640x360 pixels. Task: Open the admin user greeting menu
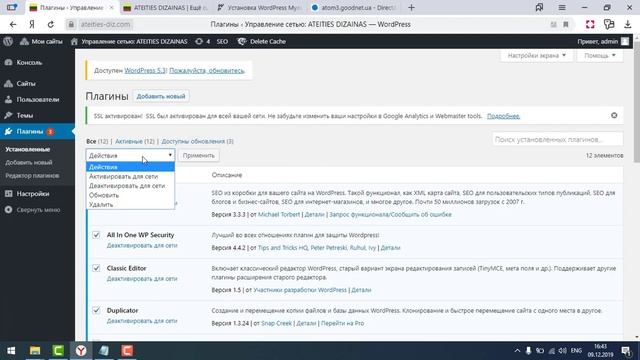(x=603, y=41)
